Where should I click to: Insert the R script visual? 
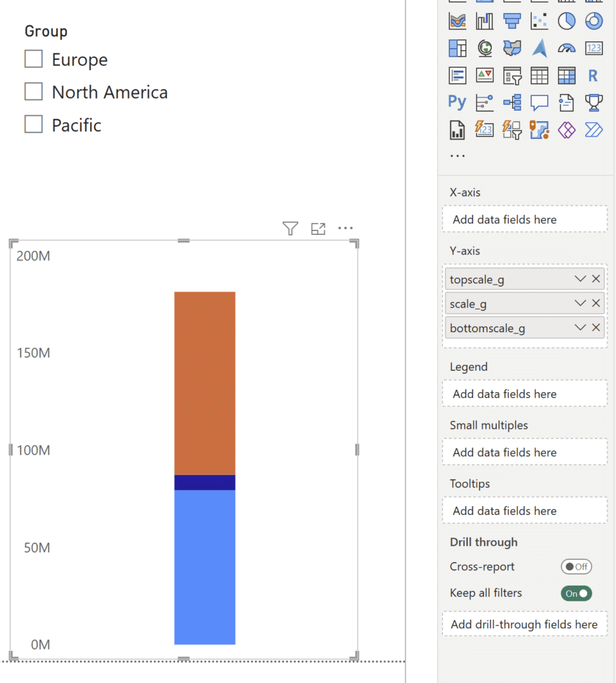point(593,75)
